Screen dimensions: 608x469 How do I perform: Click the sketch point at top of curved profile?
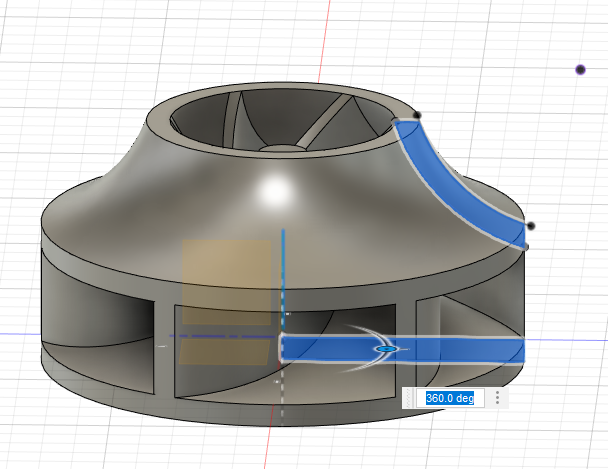click(x=417, y=115)
